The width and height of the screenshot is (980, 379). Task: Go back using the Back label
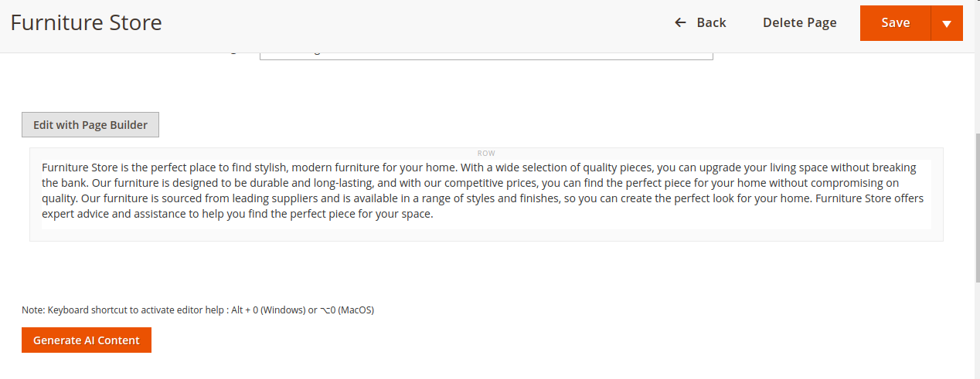pyautogui.click(x=711, y=22)
